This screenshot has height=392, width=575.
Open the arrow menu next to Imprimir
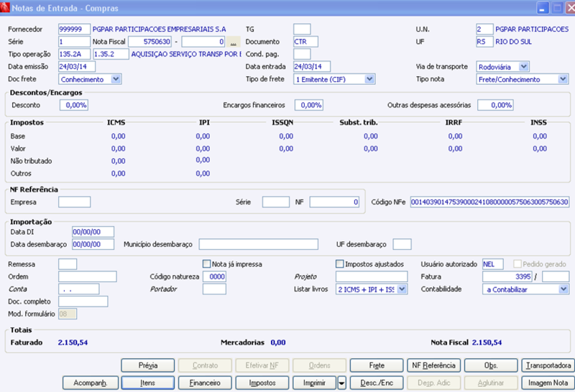coord(342,383)
